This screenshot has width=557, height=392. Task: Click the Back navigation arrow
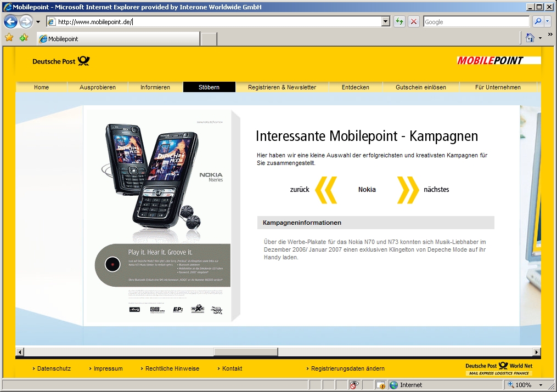click(10, 21)
